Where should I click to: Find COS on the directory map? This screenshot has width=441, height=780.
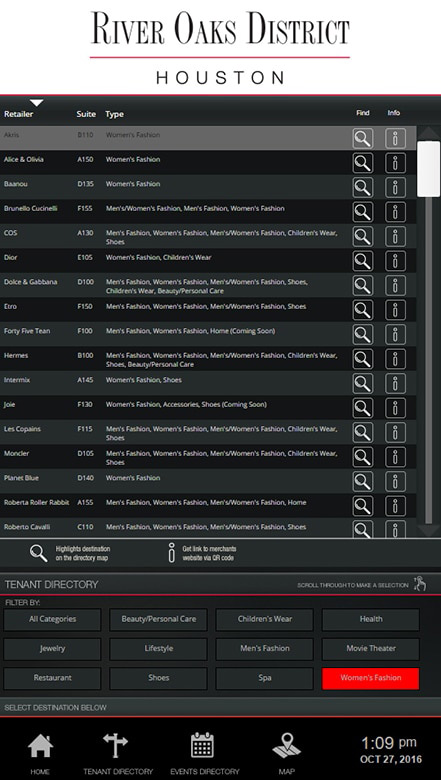click(x=362, y=236)
